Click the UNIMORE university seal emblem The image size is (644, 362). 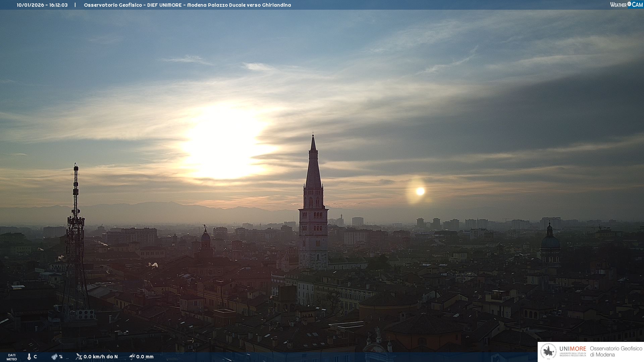tap(548, 352)
